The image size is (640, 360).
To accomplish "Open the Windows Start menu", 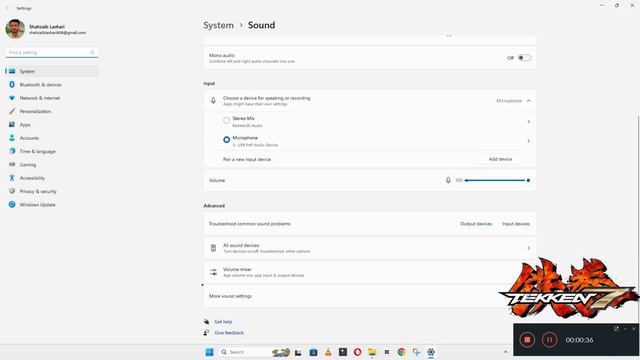I will pos(209,352).
